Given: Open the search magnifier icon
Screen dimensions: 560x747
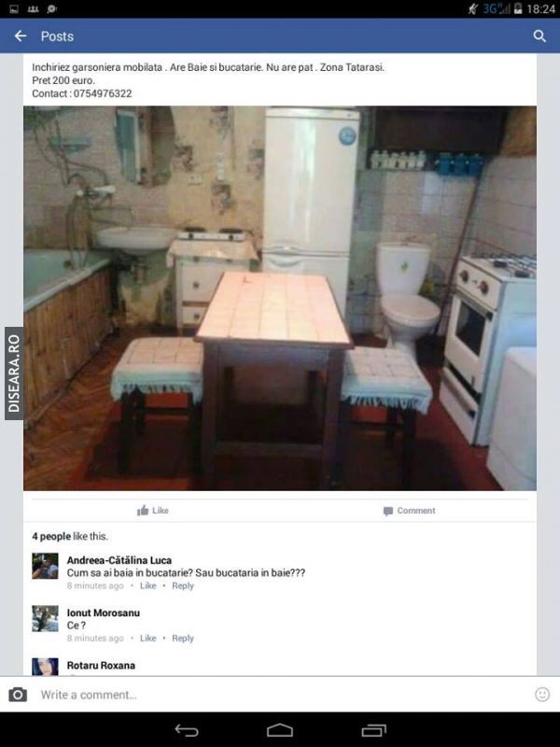Looking at the screenshot, I should click(x=539, y=36).
